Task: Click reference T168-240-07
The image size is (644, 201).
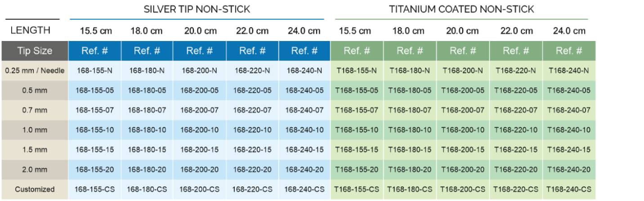Action: [569, 110]
